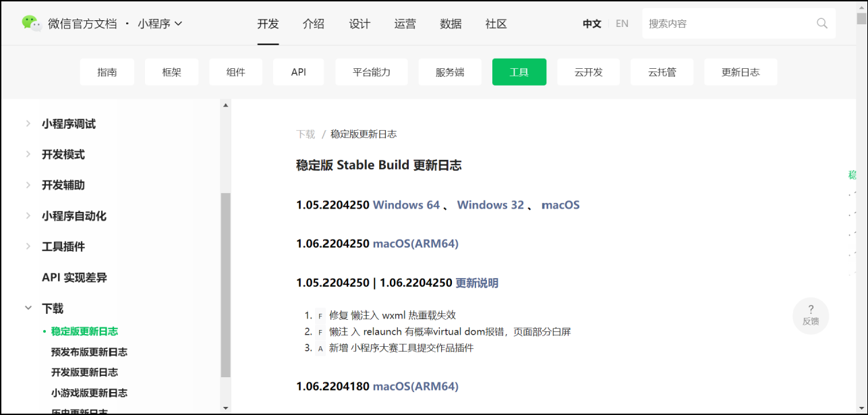Viewport: 868px width, 415px height.
Task: Switch to the 社区 tab
Action: [496, 23]
